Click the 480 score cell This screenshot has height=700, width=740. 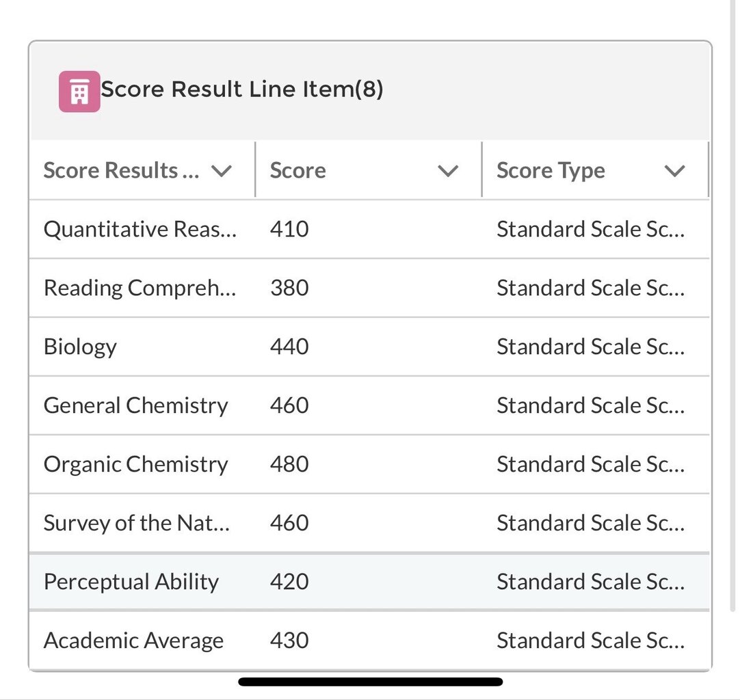point(289,464)
